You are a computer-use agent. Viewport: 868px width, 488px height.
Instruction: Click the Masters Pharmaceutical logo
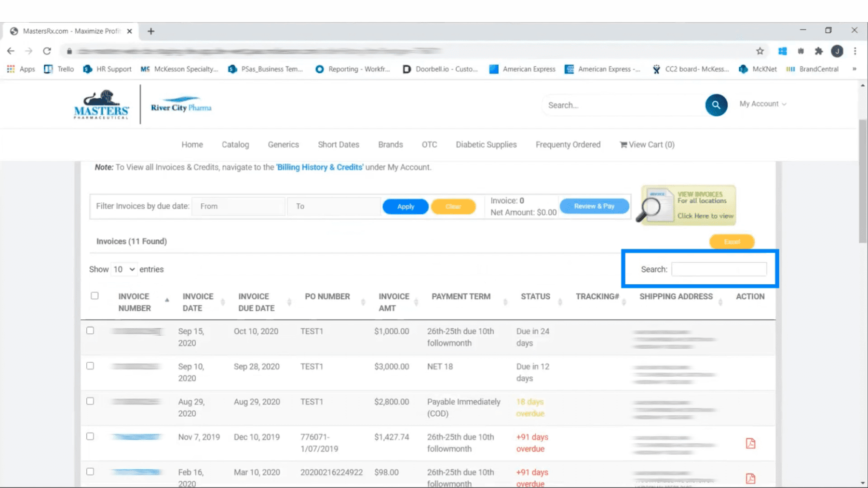(x=101, y=104)
